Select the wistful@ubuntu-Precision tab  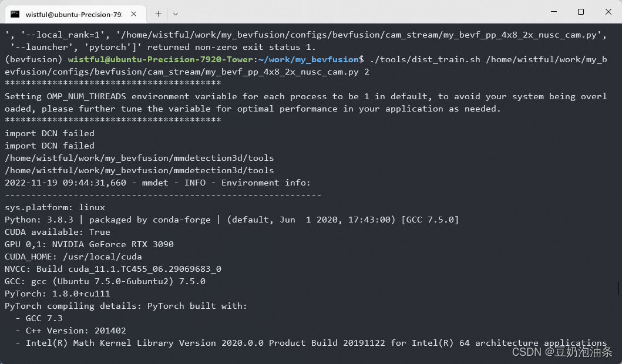[75, 14]
